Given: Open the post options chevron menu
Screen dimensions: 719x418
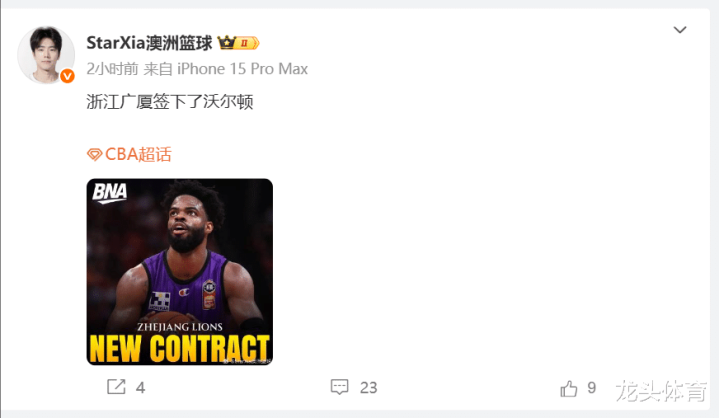Looking at the screenshot, I should [x=680, y=30].
